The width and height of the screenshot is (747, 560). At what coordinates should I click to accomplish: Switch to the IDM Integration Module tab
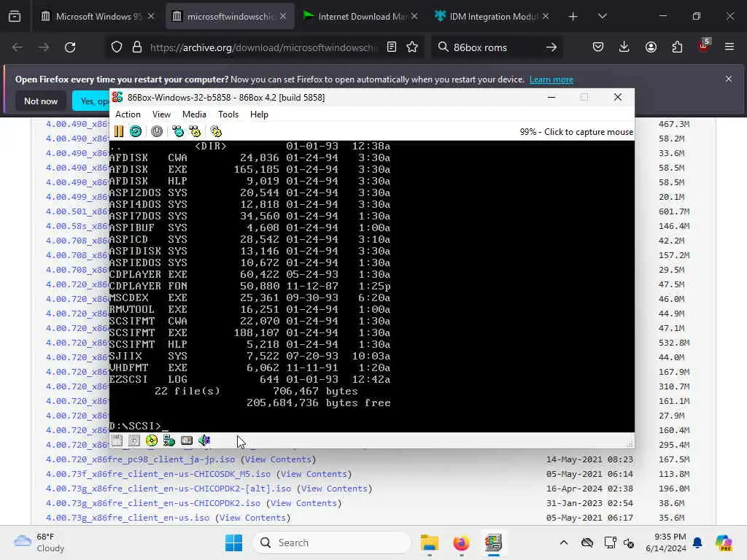[491, 17]
